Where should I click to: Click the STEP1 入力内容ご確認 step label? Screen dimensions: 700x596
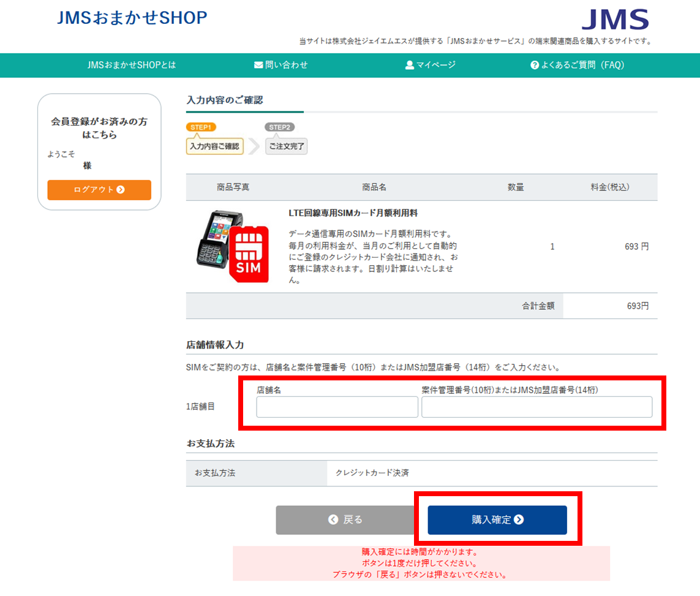tap(215, 139)
